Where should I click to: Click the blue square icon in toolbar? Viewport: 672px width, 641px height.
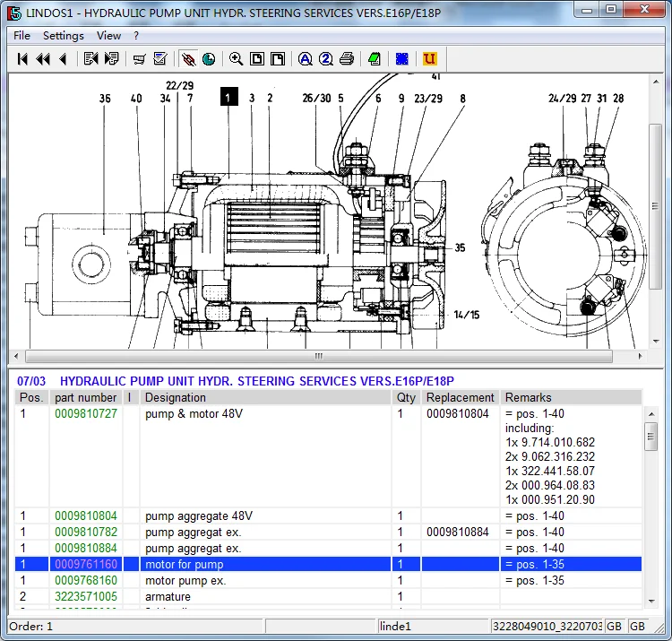[402, 59]
